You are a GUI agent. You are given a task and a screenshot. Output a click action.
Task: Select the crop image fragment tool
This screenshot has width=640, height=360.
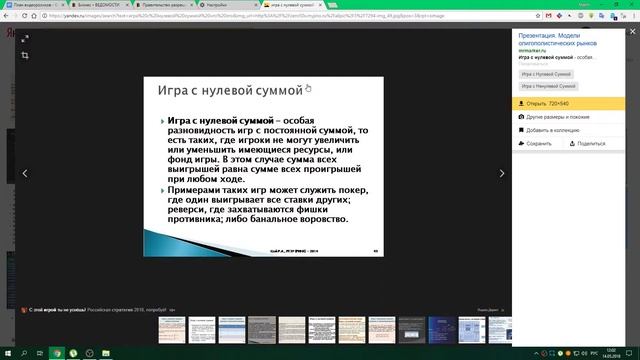25,56
